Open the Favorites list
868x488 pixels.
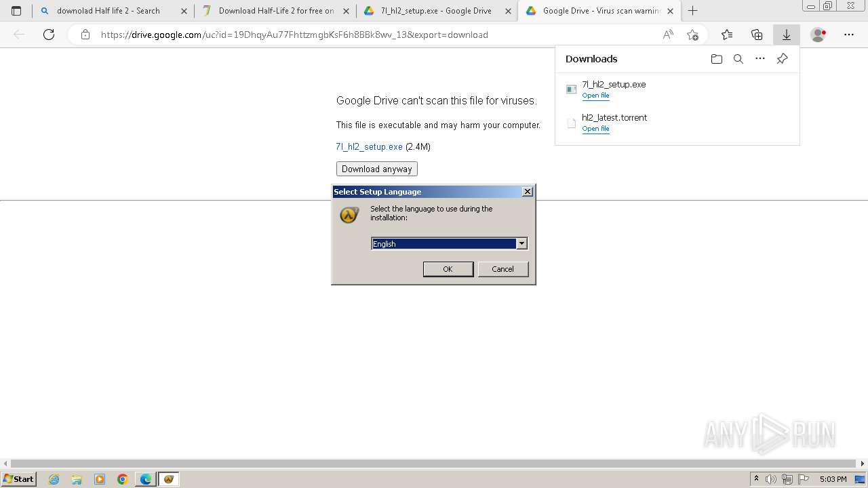pyautogui.click(x=727, y=35)
